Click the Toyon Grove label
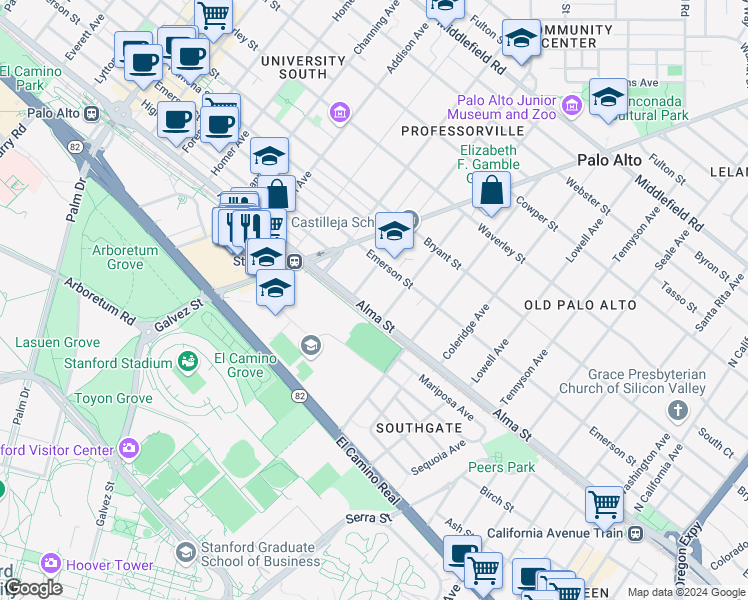748x600 pixels. [114, 399]
